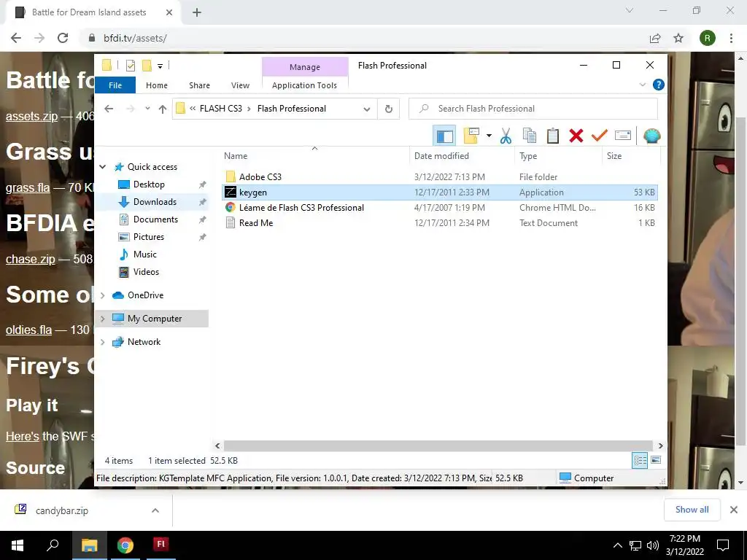This screenshot has height=560, width=747.
Task: Select the Adobe CS3 folder
Action: coord(440,177)
